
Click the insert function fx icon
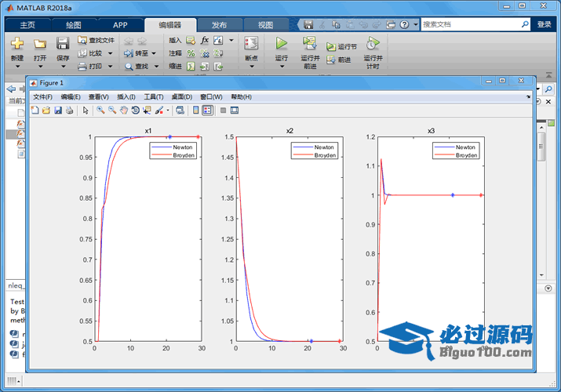pyautogui.click(x=204, y=41)
